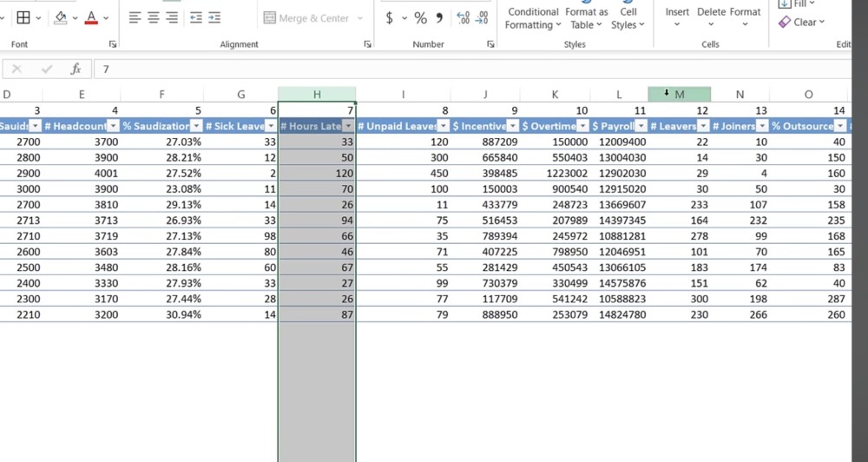The image size is (868, 462).
Task: Apply the red Font Color
Action: click(x=91, y=18)
